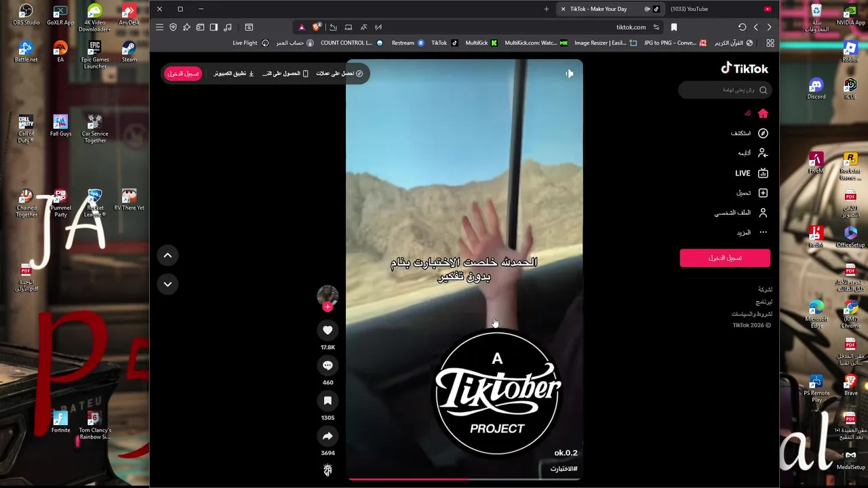Viewport: 868px width, 488px height.
Task: Open the #الاختبارات hashtag link
Action: point(563,469)
